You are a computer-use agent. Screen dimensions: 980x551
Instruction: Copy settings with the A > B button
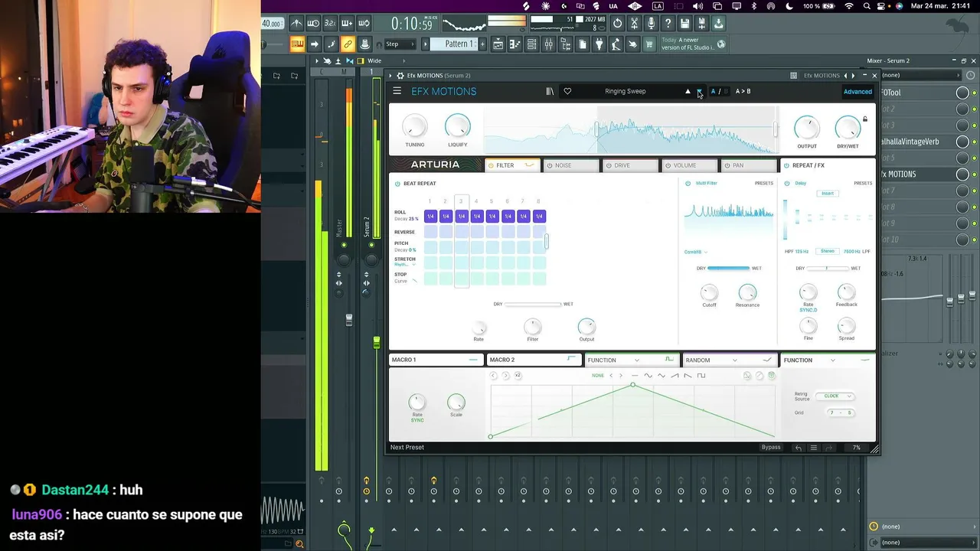pos(743,91)
